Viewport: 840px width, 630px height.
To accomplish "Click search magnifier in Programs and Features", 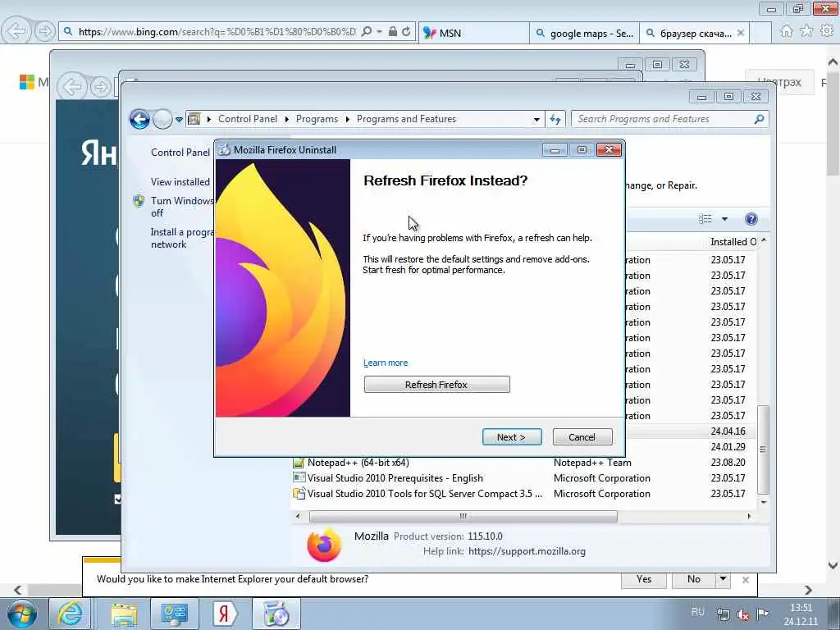I will click(759, 119).
